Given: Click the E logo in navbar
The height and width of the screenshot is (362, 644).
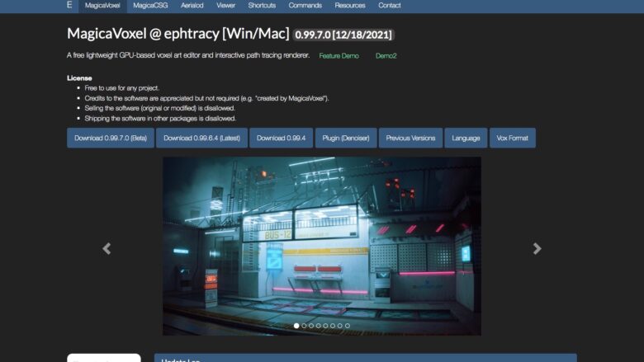Looking at the screenshot, I should (69, 5).
